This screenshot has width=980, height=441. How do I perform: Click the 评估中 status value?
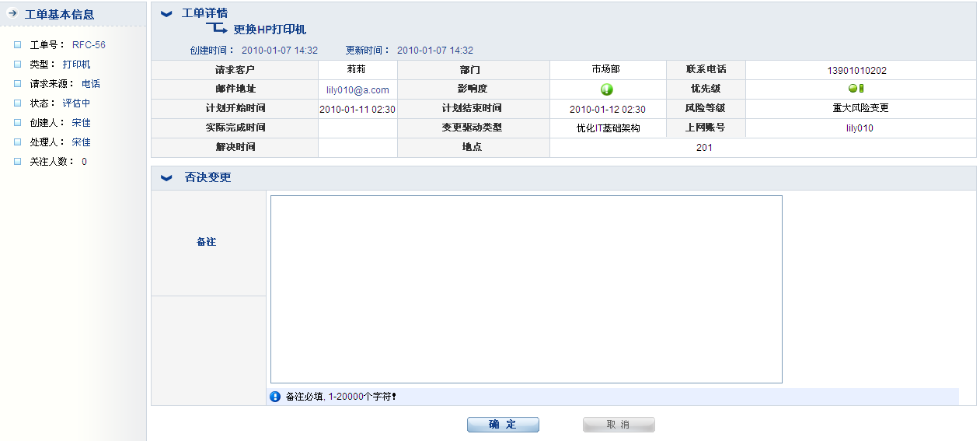coord(76,103)
